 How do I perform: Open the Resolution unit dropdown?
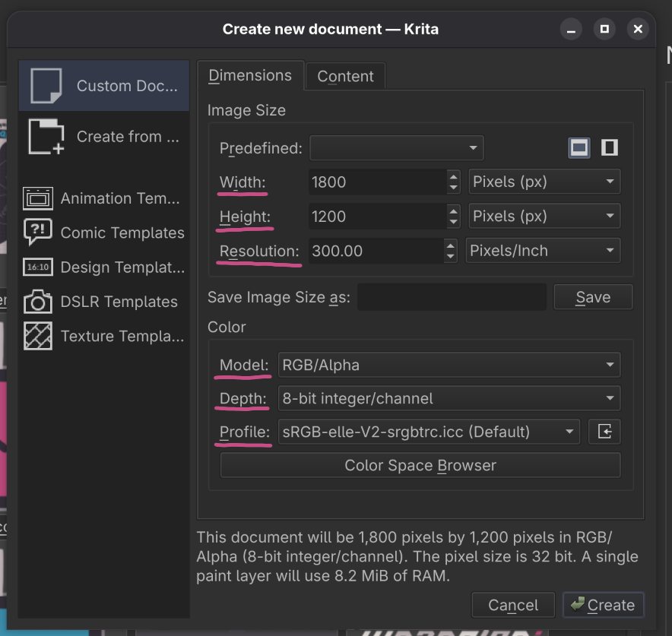[543, 250]
